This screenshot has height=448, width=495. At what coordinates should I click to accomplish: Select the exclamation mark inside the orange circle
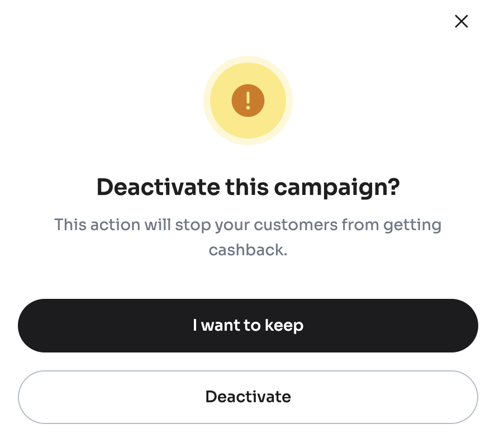(x=247, y=101)
